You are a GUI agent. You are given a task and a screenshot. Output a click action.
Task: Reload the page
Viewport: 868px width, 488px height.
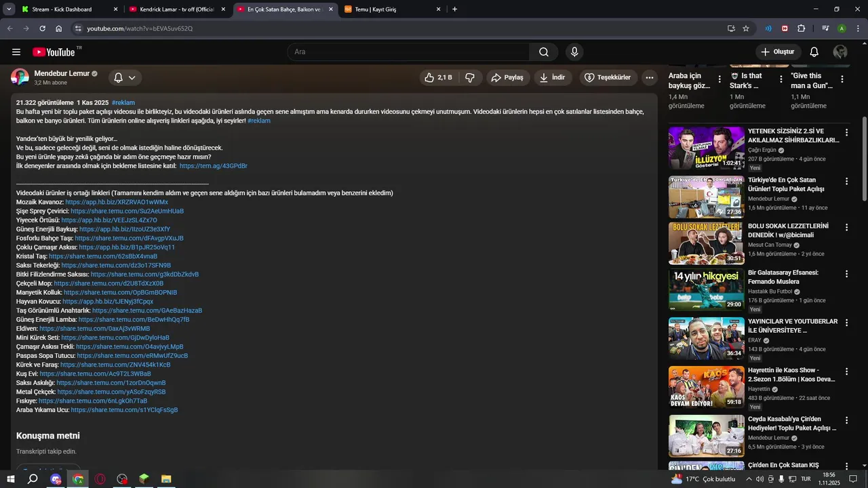[42, 28]
